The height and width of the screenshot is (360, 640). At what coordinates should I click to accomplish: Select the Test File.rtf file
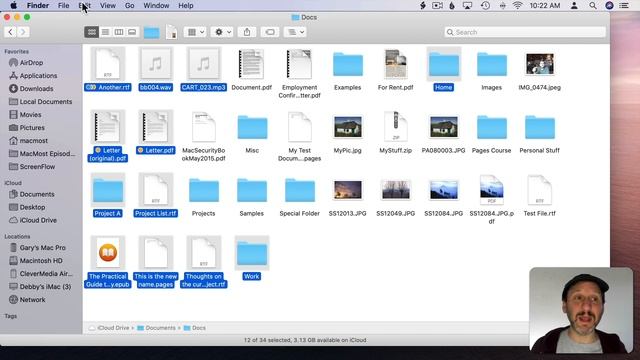[x=540, y=190]
